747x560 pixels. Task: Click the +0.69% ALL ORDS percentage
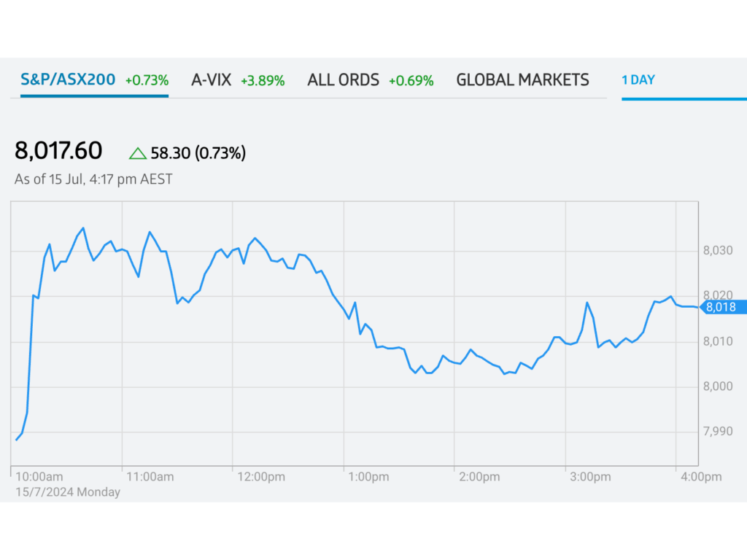click(411, 80)
